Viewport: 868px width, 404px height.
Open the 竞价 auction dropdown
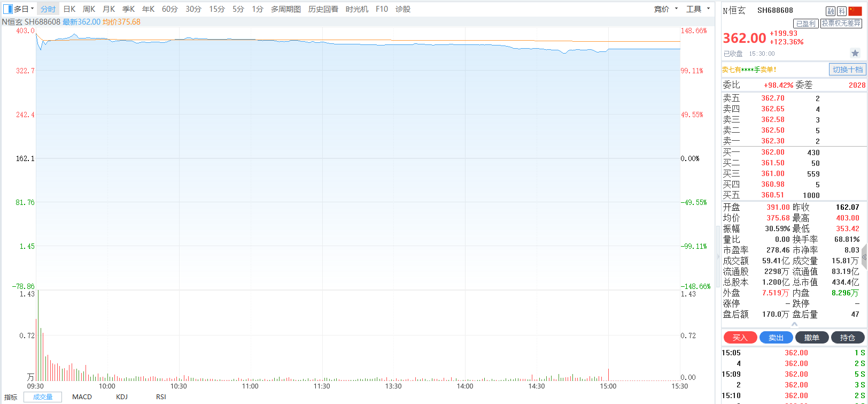[x=665, y=9]
